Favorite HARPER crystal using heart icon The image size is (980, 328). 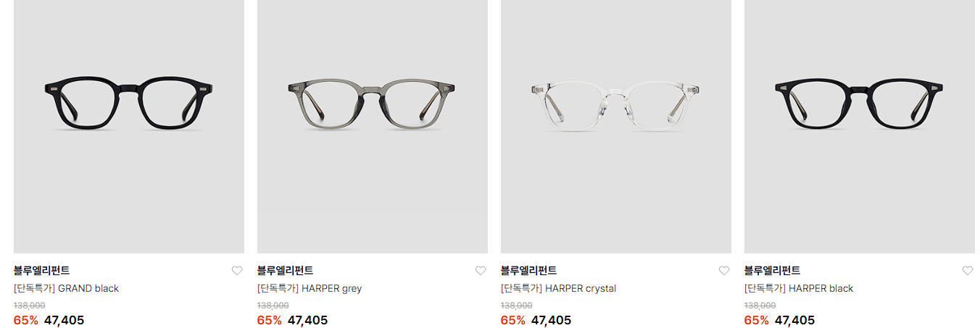(x=724, y=271)
